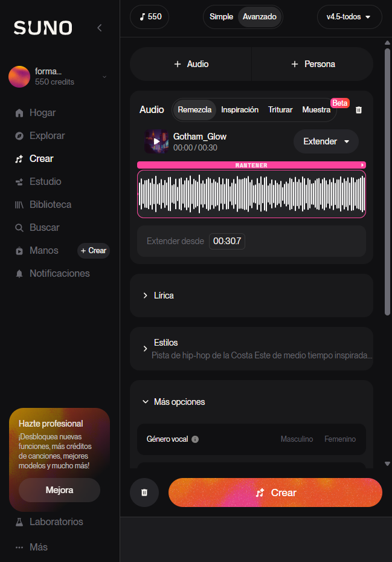392x562 pixels.
Task: Switch to the Inspiración tab
Action: 240,110
